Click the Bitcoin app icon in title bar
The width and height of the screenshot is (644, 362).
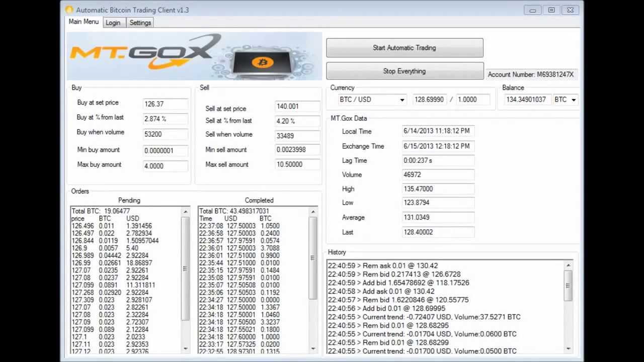click(x=69, y=10)
